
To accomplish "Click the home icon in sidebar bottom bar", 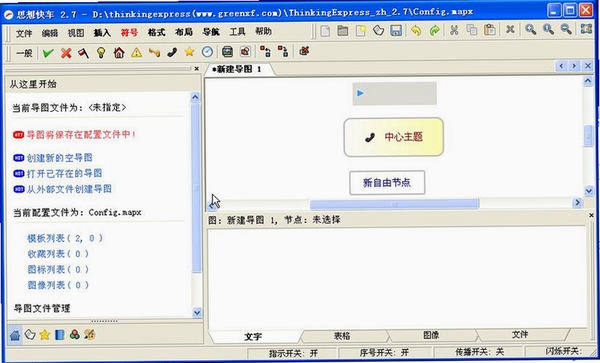I will (15, 335).
